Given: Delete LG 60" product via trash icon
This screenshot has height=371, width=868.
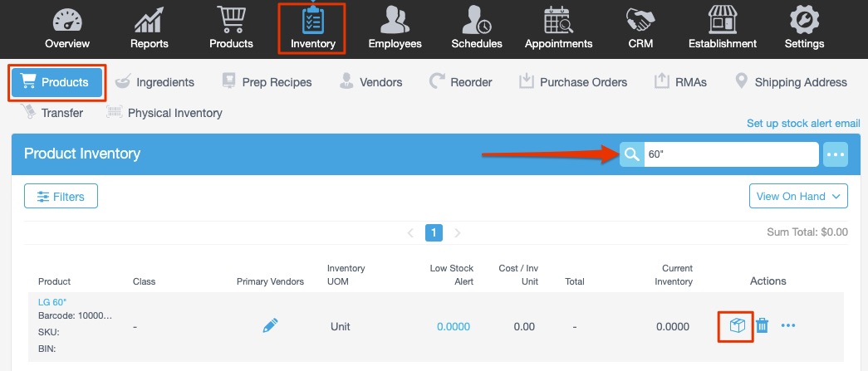Looking at the screenshot, I should tap(762, 326).
